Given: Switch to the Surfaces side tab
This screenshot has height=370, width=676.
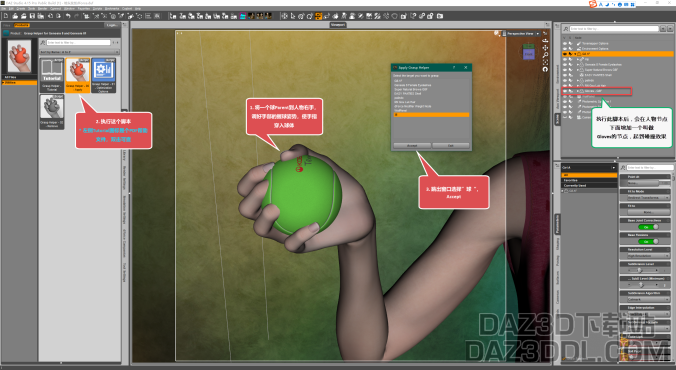Looking at the screenshot, I should [557, 277].
